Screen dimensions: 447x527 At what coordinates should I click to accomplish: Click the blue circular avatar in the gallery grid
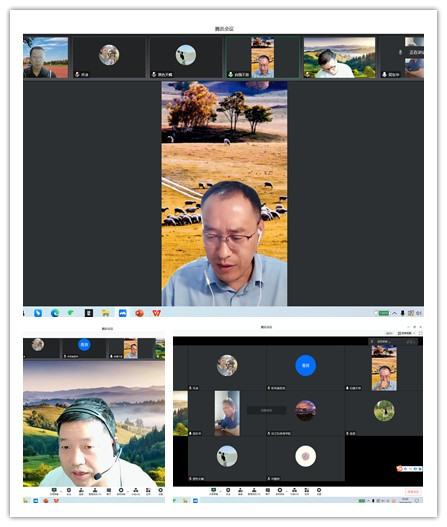305,365
